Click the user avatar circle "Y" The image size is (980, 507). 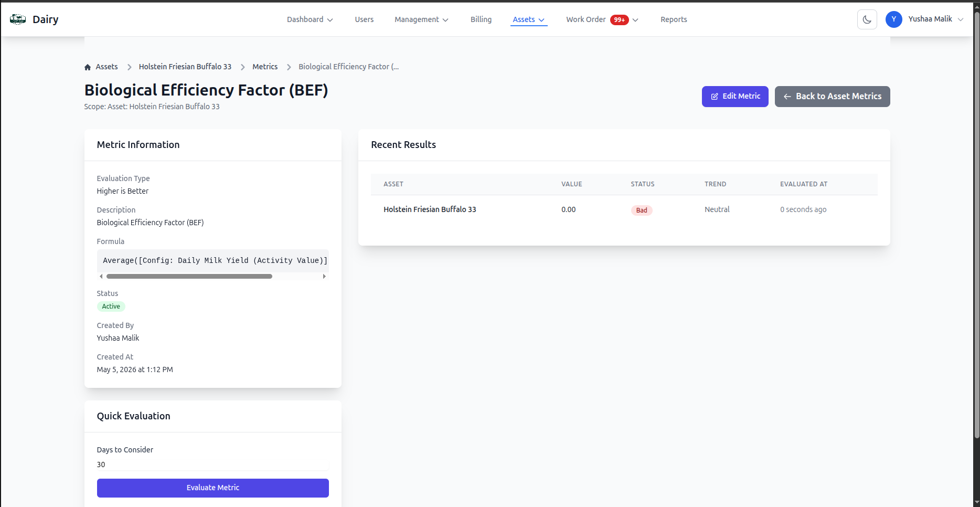[894, 19]
